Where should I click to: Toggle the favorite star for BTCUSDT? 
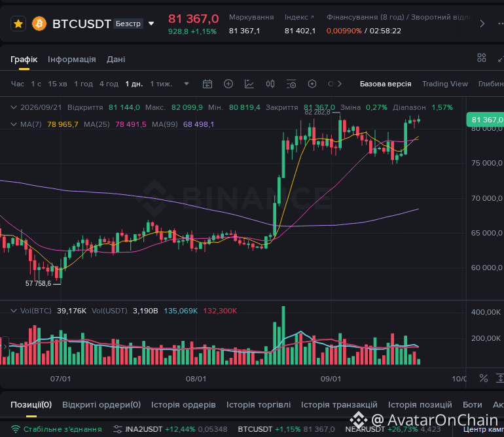click(x=18, y=24)
